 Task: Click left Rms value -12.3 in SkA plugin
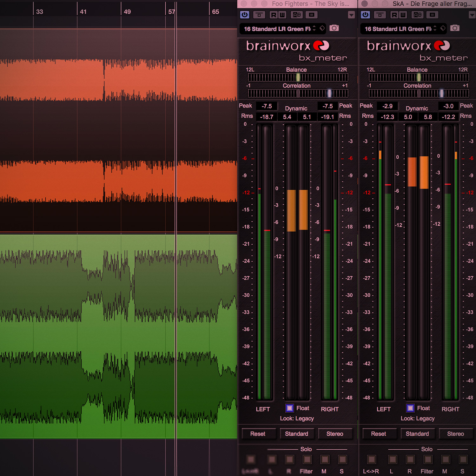[x=387, y=117]
